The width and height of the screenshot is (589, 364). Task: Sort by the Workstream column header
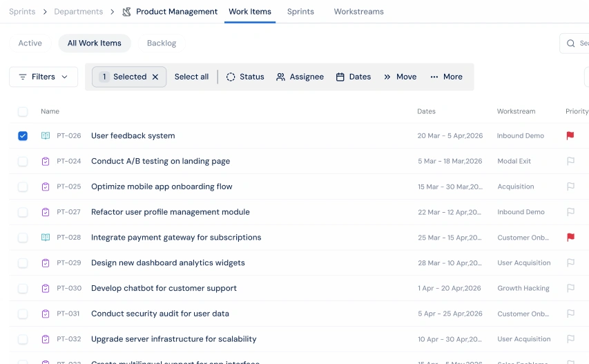(516, 112)
